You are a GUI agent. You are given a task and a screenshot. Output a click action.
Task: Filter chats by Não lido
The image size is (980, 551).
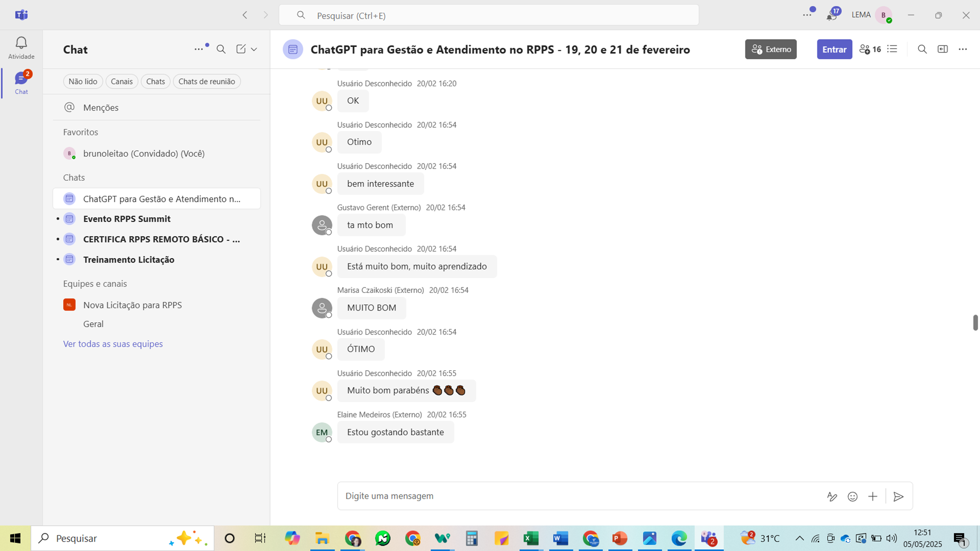click(x=83, y=81)
